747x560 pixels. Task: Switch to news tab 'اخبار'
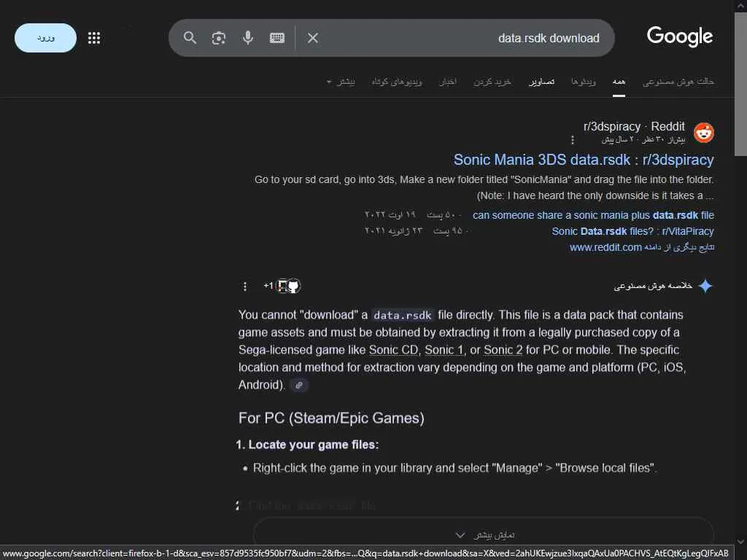click(448, 82)
